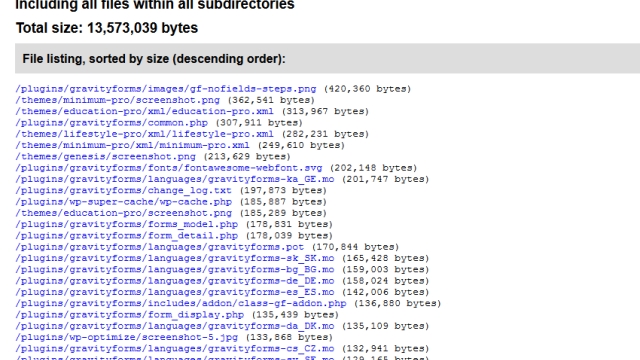Click the 420,360 bytes size value
Viewport: 640px width, 360px height.
[x=367, y=89]
